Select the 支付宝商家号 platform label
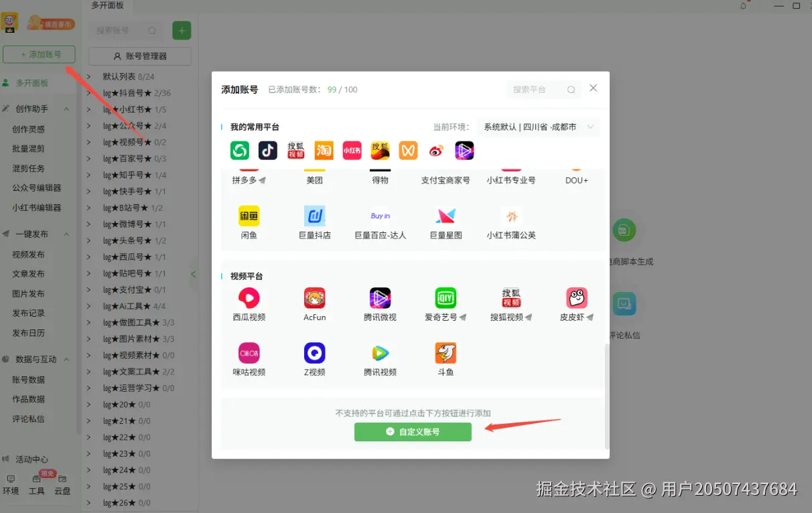 point(446,180)
